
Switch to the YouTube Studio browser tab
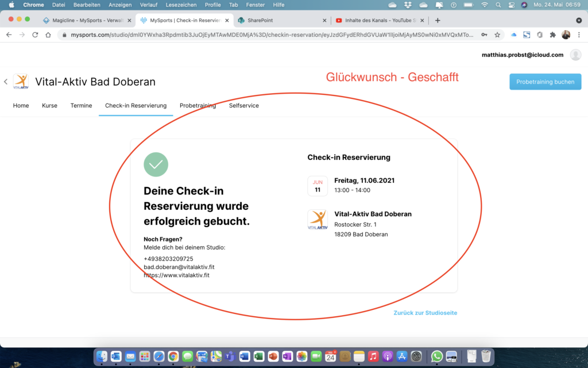coord(380,20)
